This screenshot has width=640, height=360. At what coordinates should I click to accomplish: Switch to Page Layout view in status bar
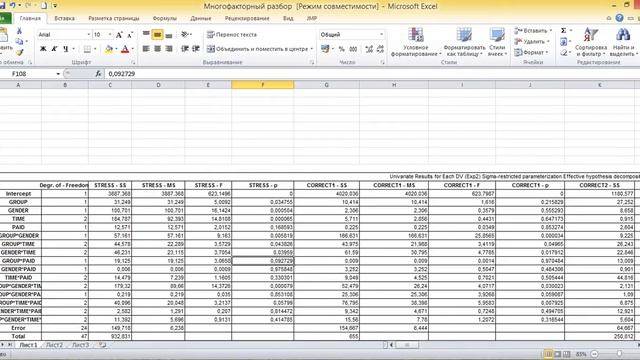(557, 354)
